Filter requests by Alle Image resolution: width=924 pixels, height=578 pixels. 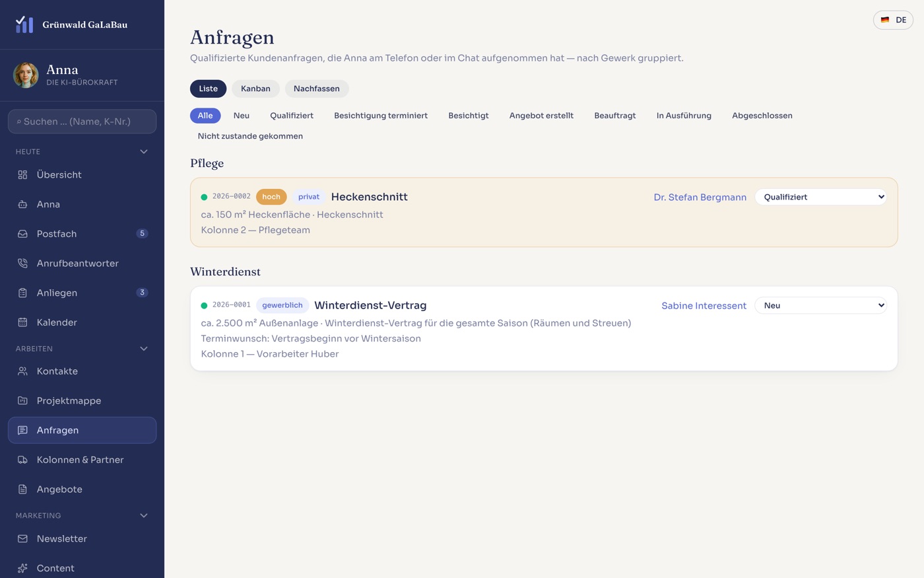(205, 116)
